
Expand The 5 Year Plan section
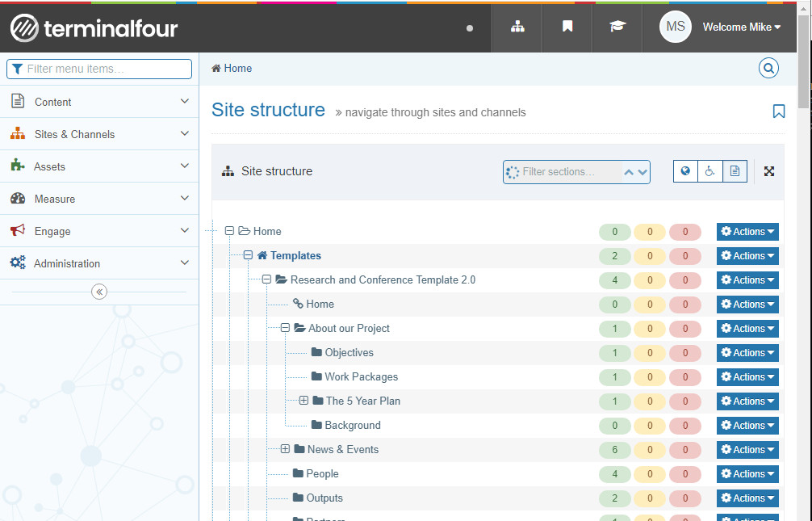303,401
